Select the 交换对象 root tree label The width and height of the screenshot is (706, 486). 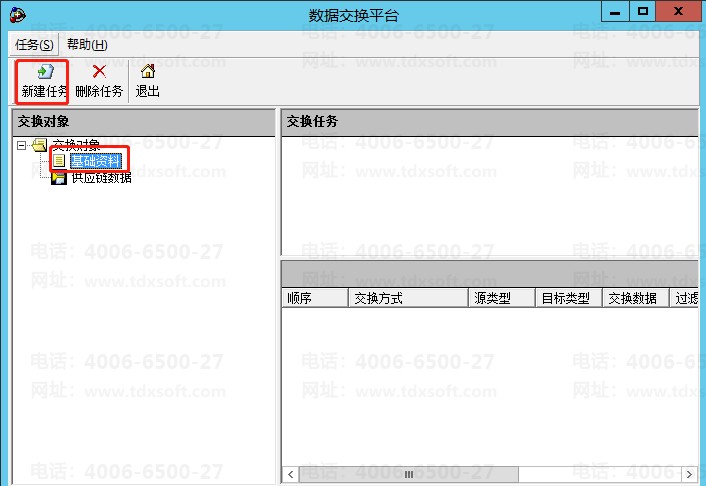point(76,145)
